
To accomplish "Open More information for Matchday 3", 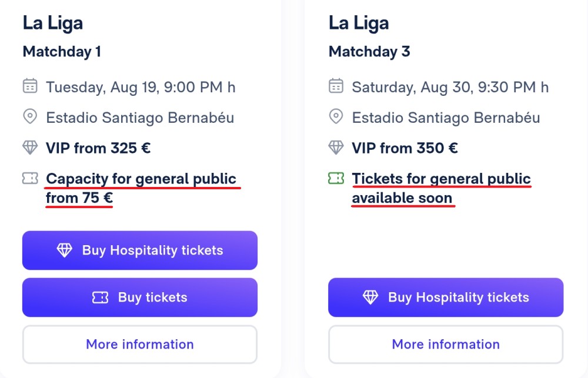I will [x=446, y=344].
